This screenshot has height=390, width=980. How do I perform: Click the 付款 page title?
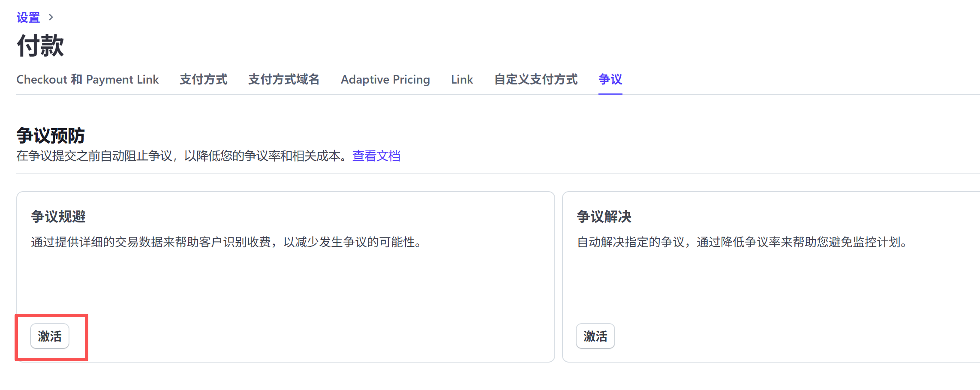tap(40, 46)
